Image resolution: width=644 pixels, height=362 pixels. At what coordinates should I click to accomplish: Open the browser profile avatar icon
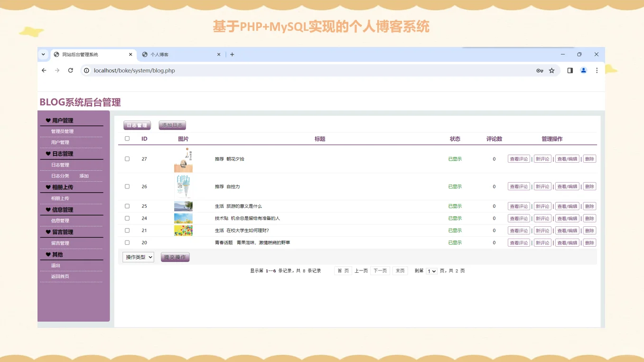tap(583, 70)
